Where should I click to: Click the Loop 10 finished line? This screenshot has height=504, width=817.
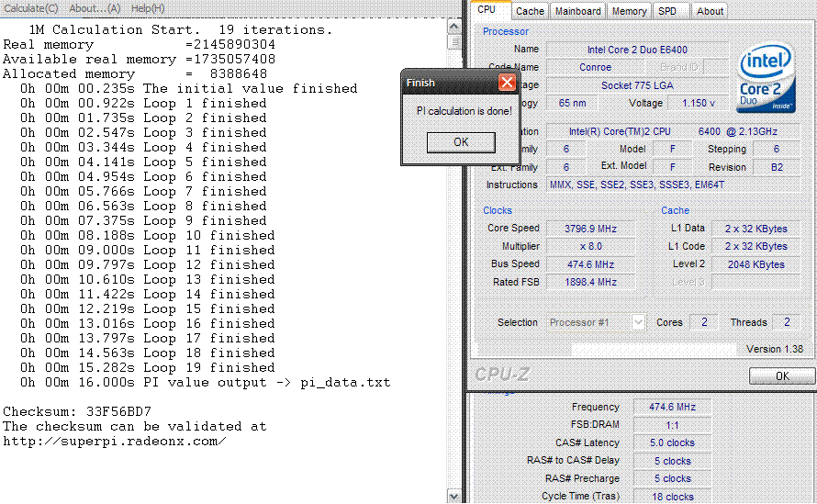148,236
